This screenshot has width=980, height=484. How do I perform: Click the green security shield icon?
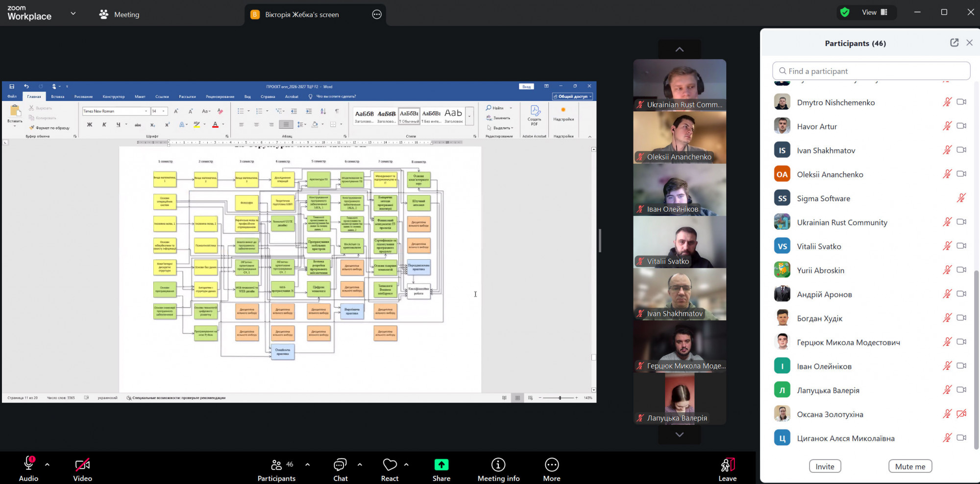845,12
